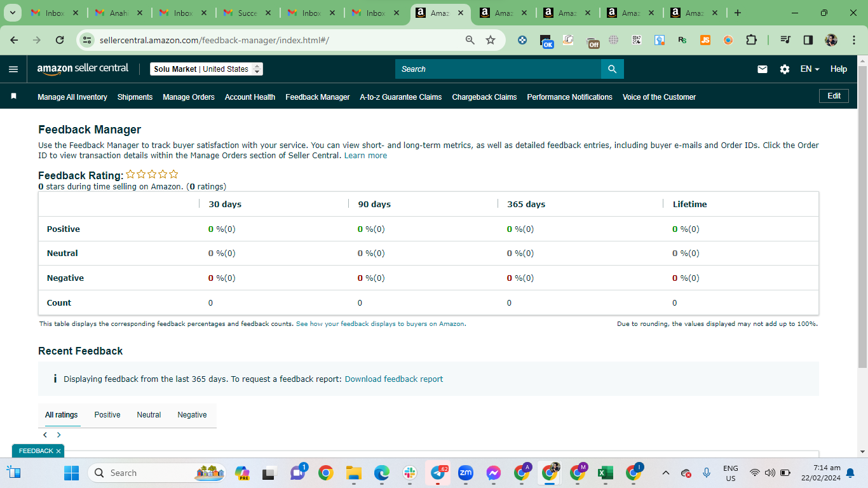Toggle the Chrome side panel icon

click(808, 40)
